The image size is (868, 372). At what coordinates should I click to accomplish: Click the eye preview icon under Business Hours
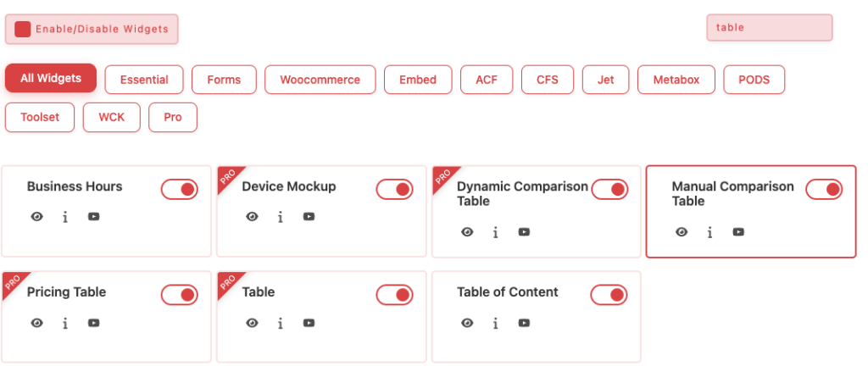pos(36,217)
